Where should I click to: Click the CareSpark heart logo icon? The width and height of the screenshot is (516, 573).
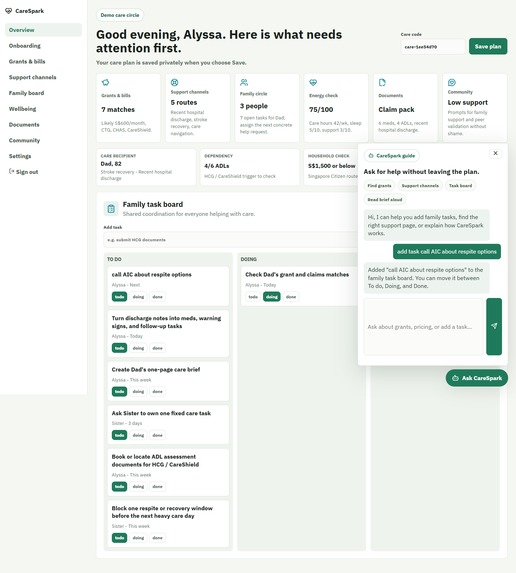pos(8,11)
